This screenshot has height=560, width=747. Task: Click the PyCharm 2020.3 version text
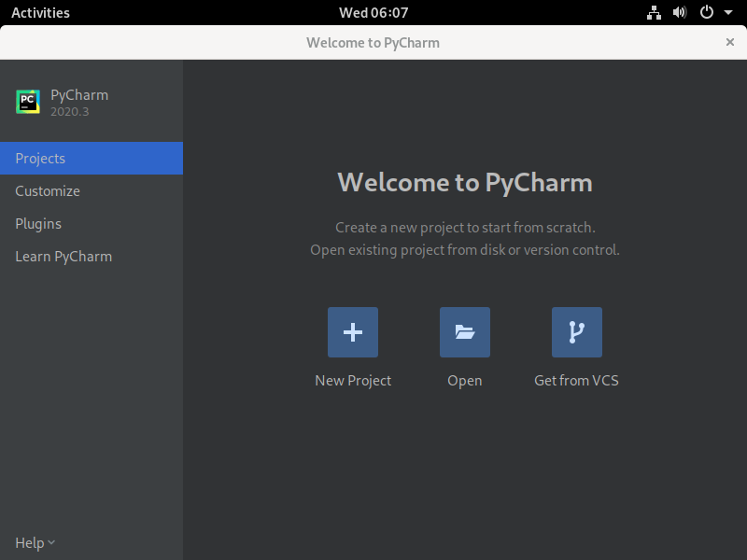pos(69,111)
